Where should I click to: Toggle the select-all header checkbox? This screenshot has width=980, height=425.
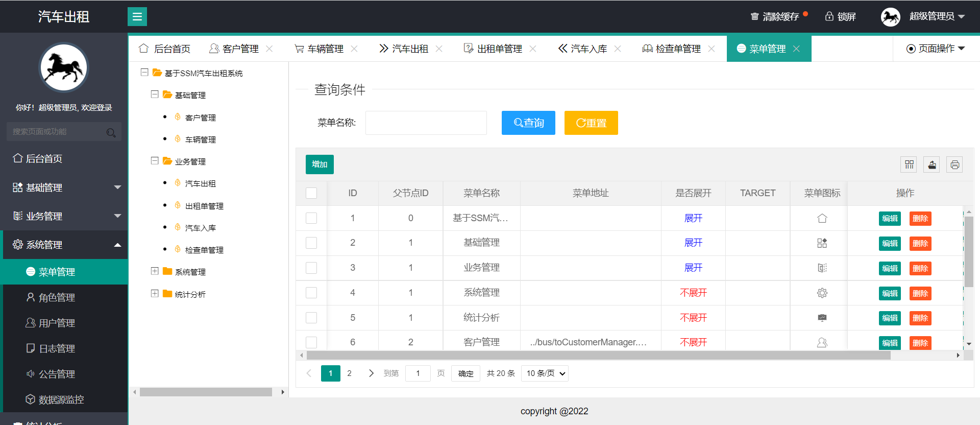coord(311,193)
